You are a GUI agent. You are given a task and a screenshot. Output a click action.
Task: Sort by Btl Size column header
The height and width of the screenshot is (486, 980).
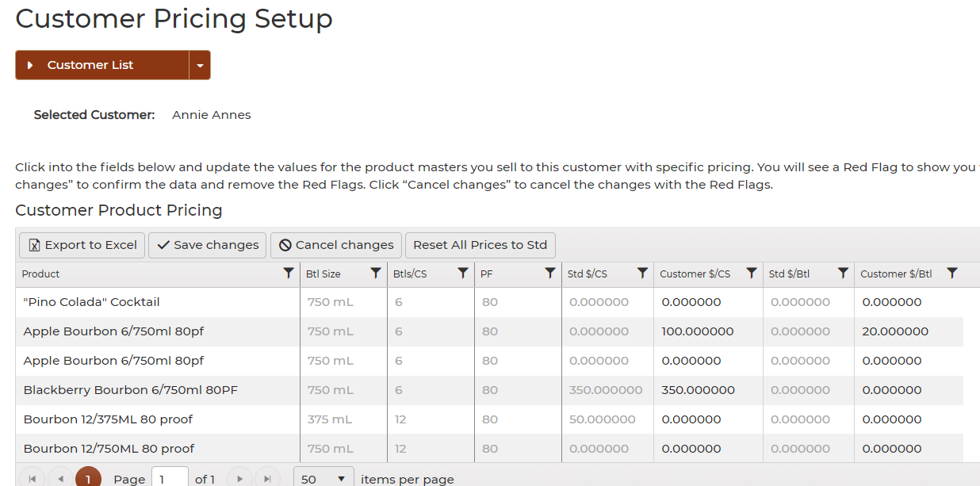coord(323,274)
